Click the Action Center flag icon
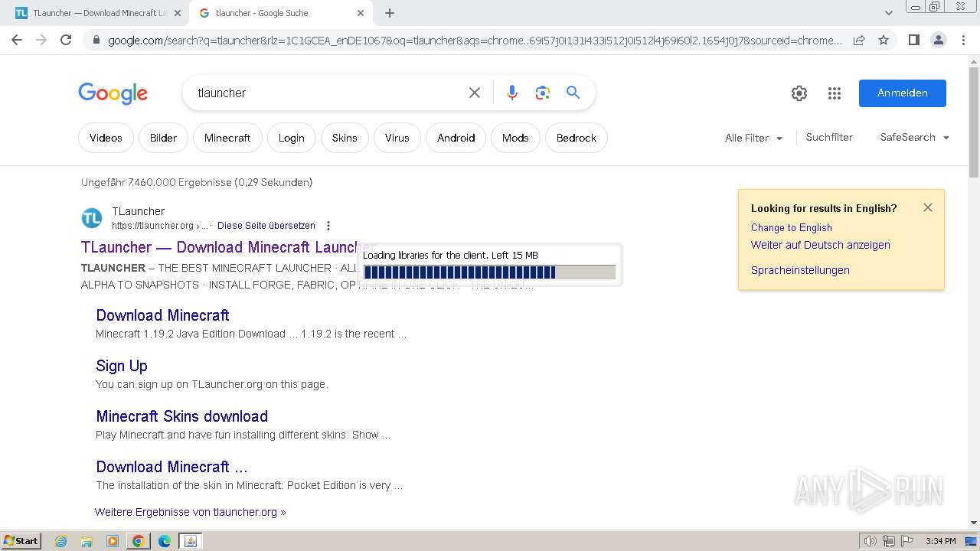Screen dimensions: 980x551 (x=907, y=541)
